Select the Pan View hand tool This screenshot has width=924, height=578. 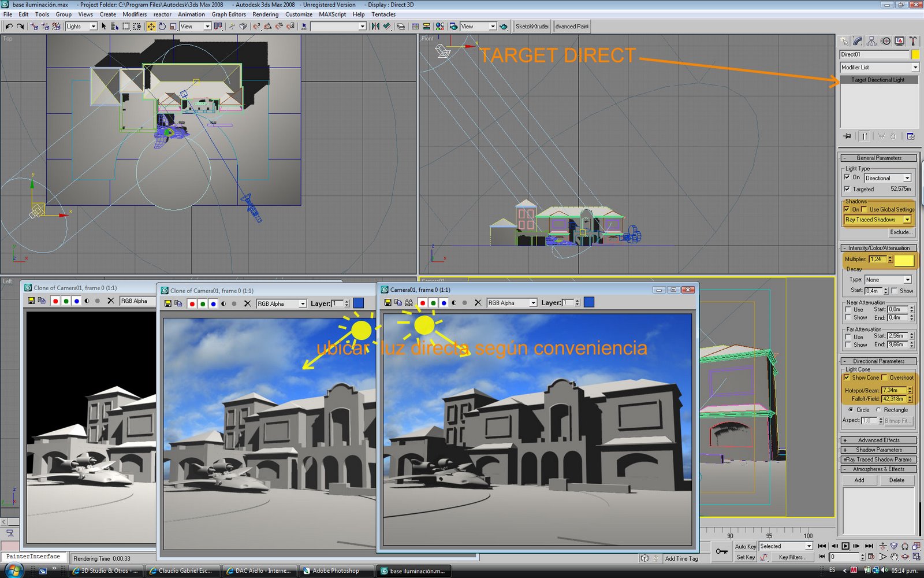[894, 557]
